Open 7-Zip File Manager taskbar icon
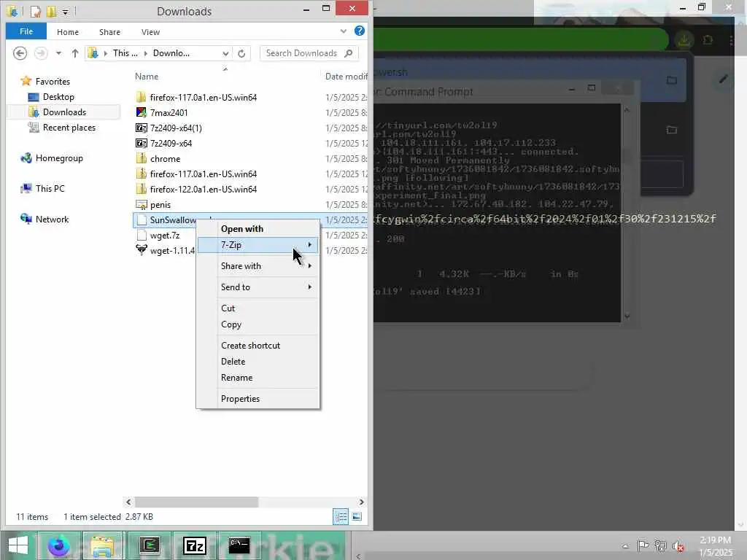 click(x=194, y=545)
